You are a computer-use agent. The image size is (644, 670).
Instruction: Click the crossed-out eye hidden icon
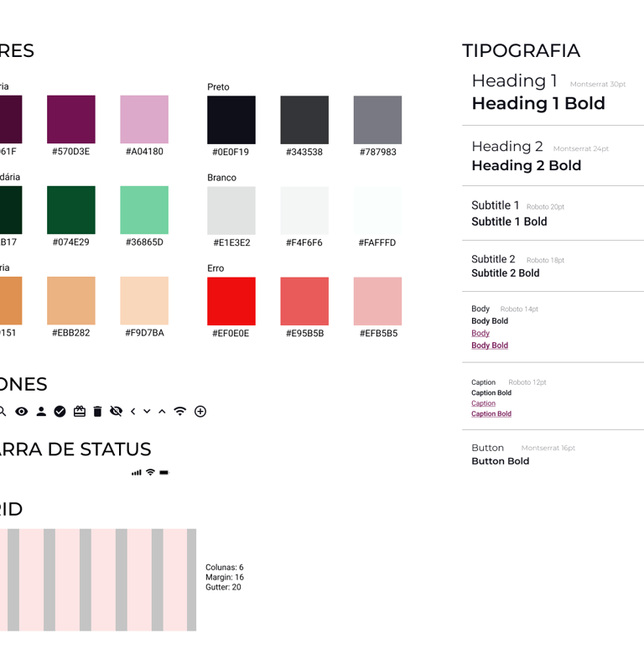[x=116, y=411]
